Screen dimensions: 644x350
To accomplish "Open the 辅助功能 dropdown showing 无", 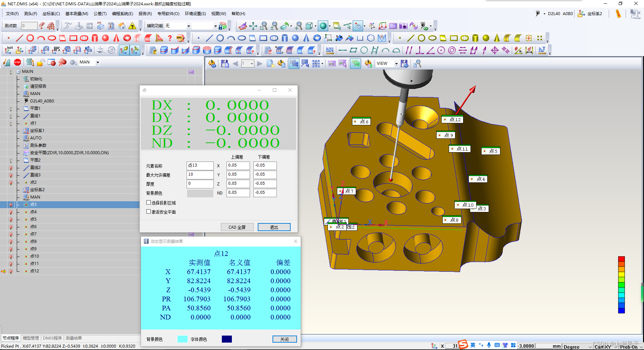I will [189, 26].
